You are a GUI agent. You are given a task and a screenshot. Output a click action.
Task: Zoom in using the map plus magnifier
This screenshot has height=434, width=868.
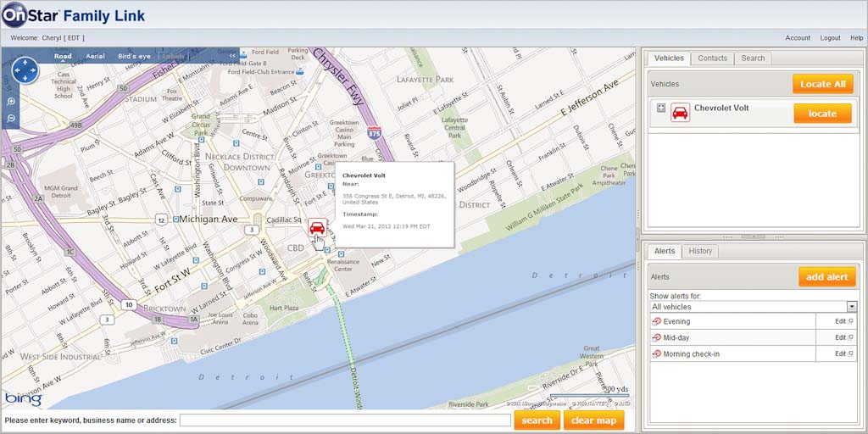click(x=11, y=102)
